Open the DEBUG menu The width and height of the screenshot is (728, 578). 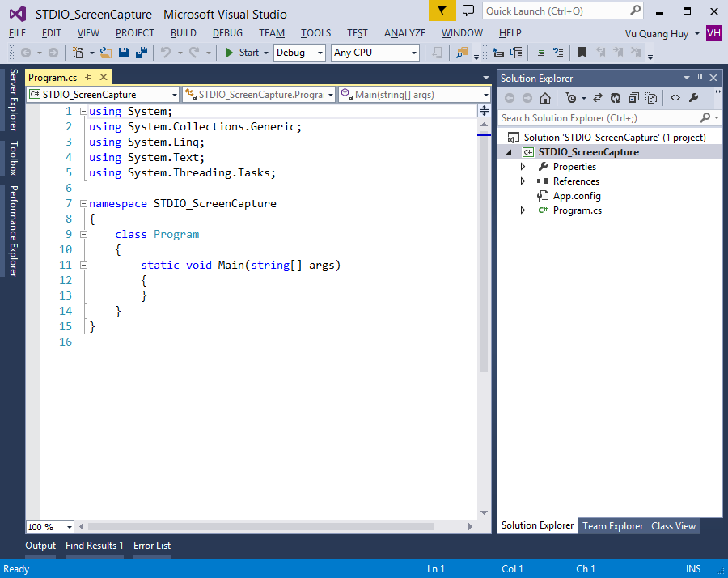pyautogui.click(x=227, y=33)
